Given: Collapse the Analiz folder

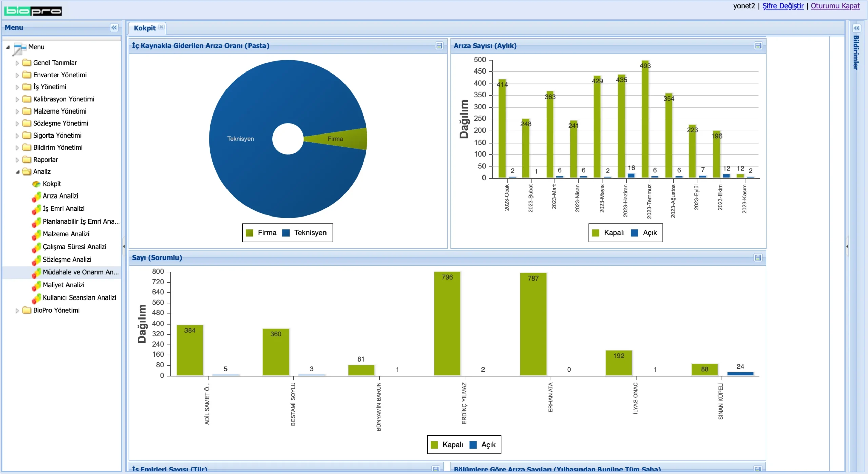Looking at the screenshot, I should [x=17, y=172].
